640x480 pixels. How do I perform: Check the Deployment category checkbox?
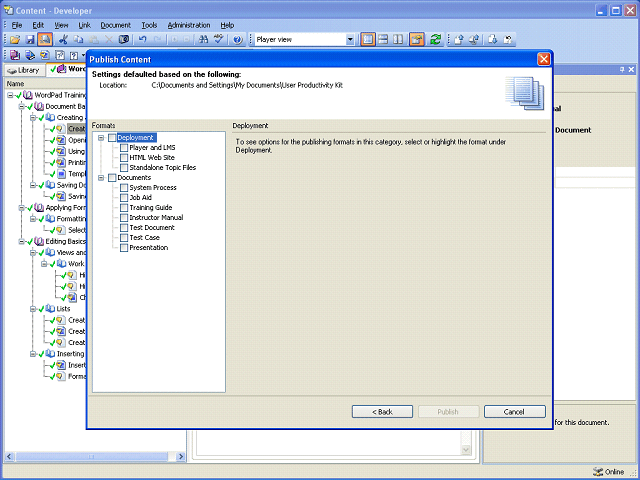112,138
